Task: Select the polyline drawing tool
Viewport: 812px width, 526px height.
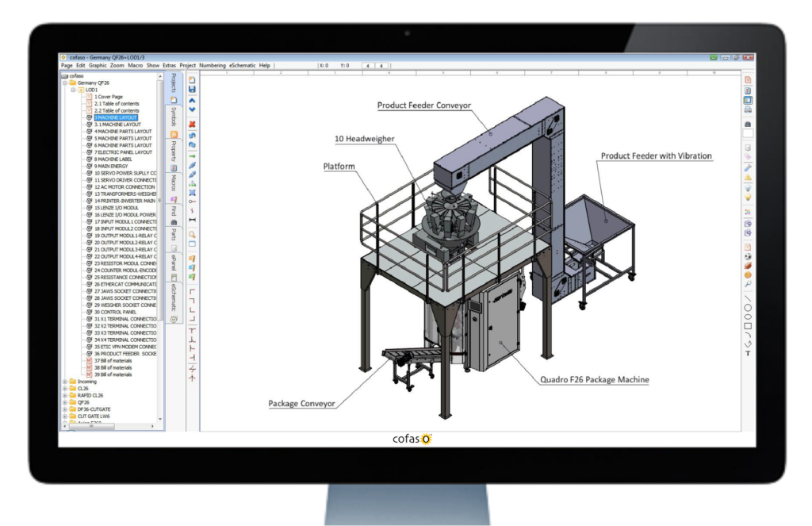Action: point(748,344)
